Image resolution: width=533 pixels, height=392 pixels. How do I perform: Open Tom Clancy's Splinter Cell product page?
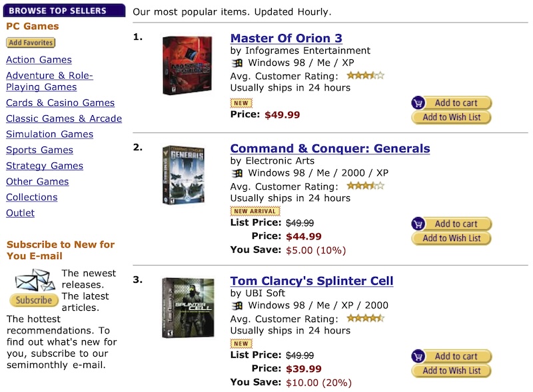pyautogui.click(x=311, y=281)
